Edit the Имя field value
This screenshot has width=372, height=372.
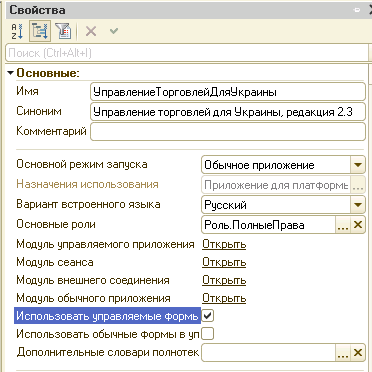(x=228, y=92)
